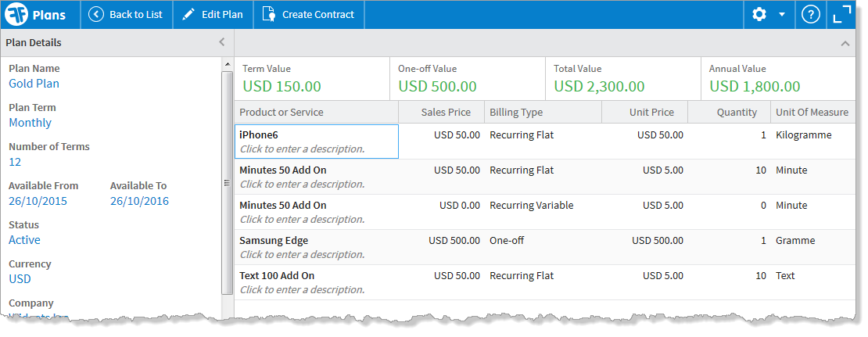This screenshot has height=337, width=868.
Task: Click the Create Contract document icon
Action: [269, 14]
